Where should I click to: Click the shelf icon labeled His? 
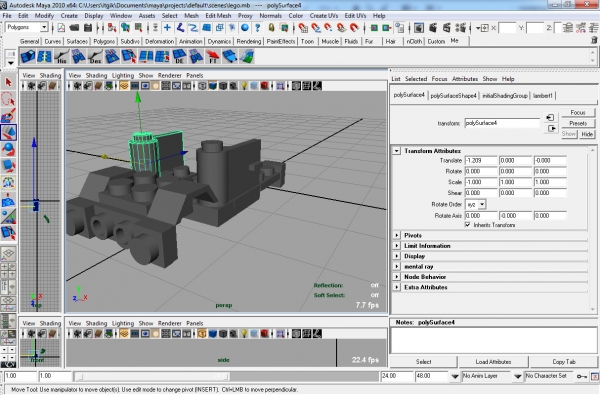point(61,56)
